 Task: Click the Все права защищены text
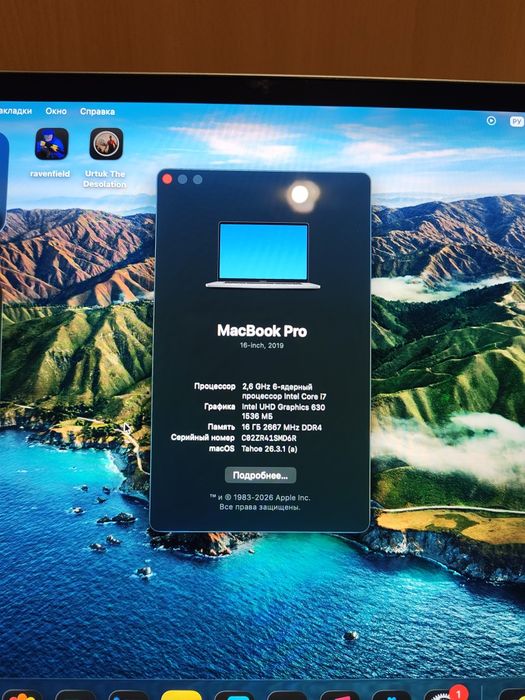coord(260,507)
